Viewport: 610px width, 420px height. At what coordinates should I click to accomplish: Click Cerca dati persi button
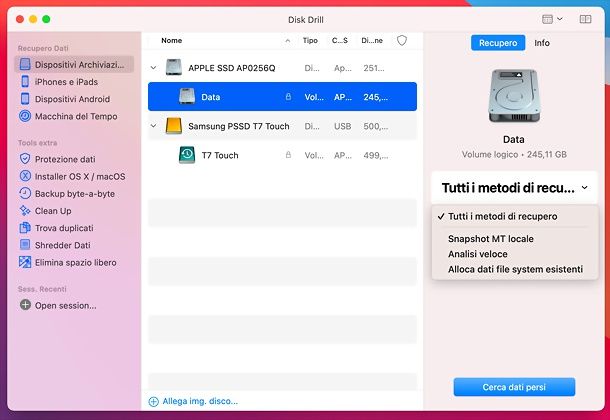pos(514,387)
